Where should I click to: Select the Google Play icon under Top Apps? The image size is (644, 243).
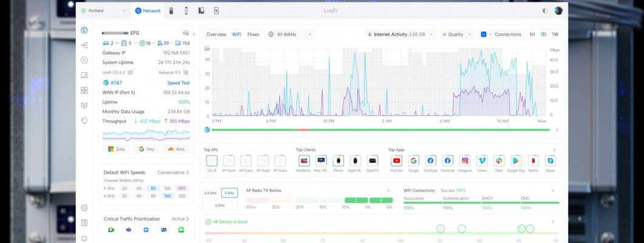(x=516, y=161)
